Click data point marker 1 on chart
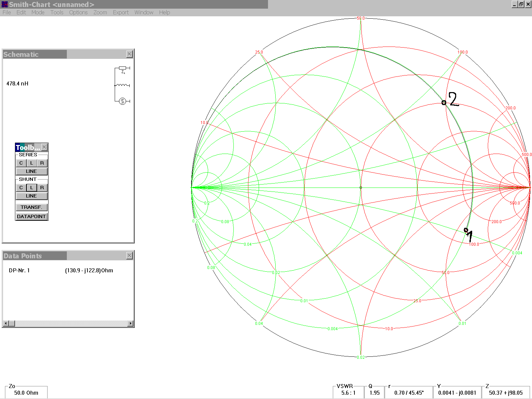Image resolution: width=532 pixels, height=399 pixels. click(466, 230)
